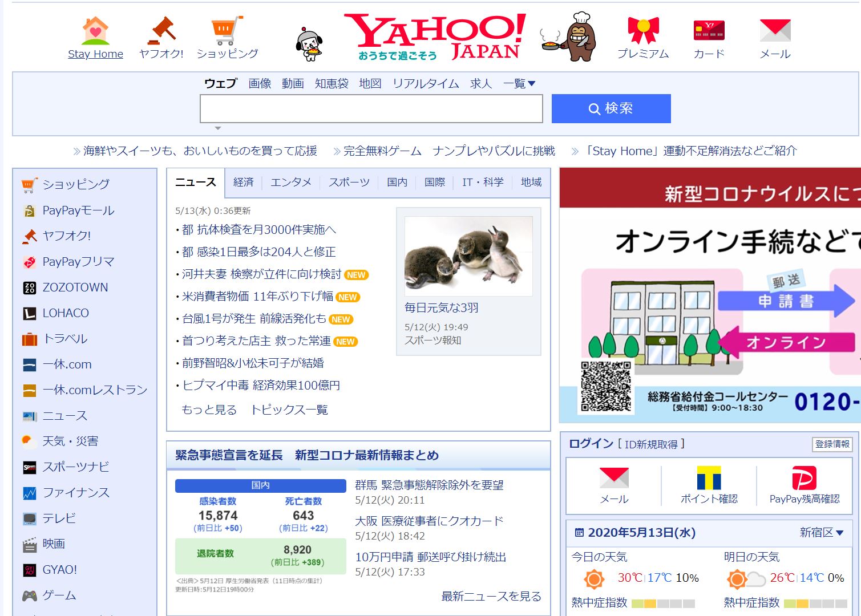Click the sidebar ニュース icon
The image size is (861, 616).
(30, 416)
